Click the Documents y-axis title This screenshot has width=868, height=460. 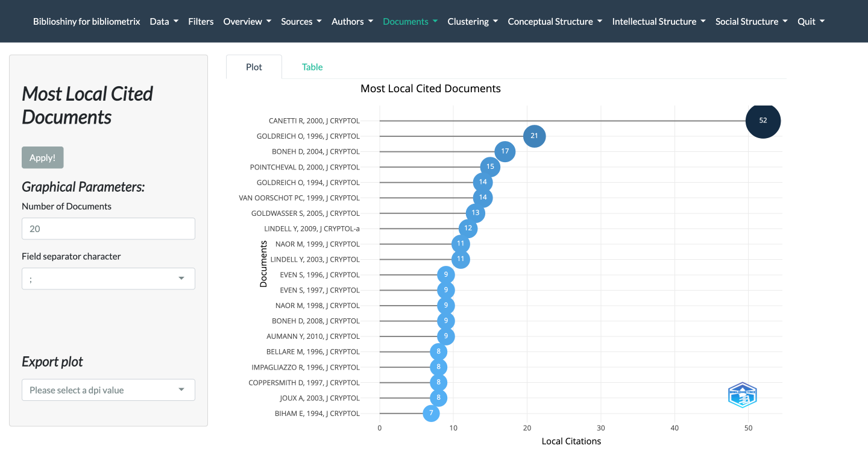[263, 263]
